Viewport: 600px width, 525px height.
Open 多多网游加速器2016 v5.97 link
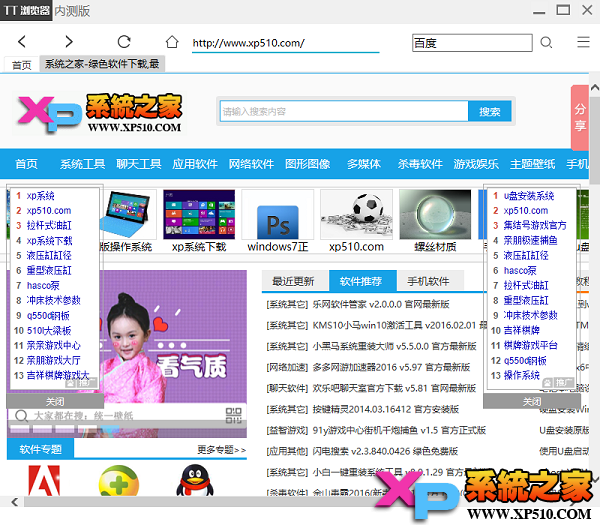(391, 368)
